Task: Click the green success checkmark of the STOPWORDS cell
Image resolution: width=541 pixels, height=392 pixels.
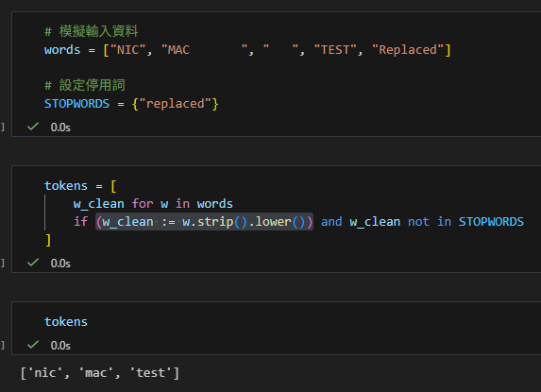Action: [33, 127]
